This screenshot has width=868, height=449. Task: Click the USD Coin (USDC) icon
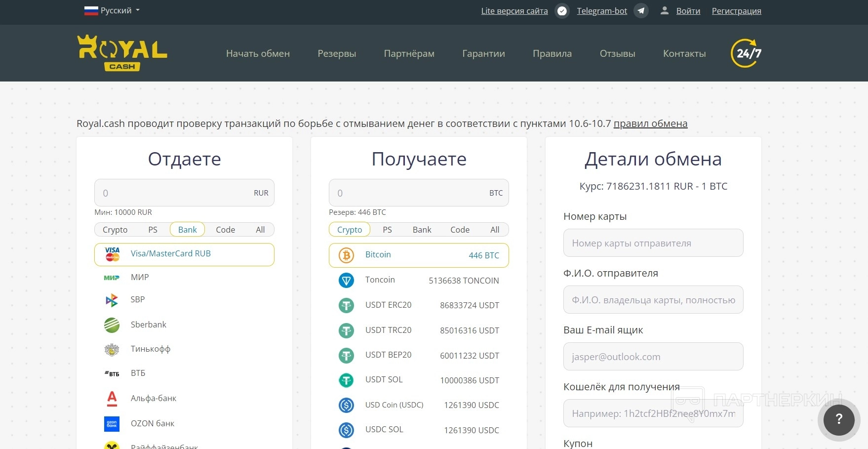(347, 405)
